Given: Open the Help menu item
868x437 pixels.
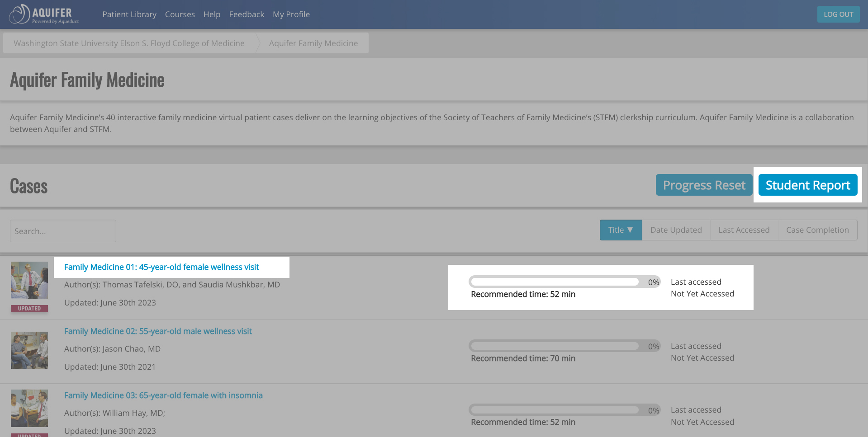Looking at the screenshot, I should coord(212,14).
